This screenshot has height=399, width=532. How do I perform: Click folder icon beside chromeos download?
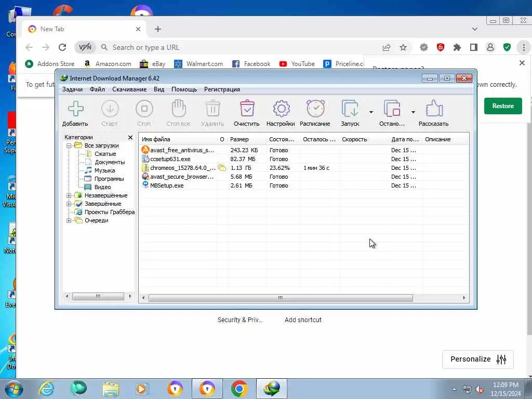pyautogui.click(x=222, y=168)
